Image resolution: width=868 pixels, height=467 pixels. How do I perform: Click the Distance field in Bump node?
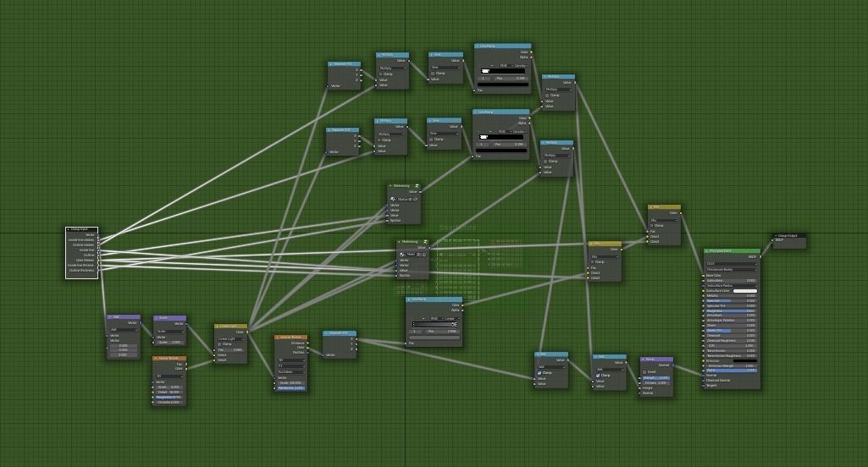[656, 383]
